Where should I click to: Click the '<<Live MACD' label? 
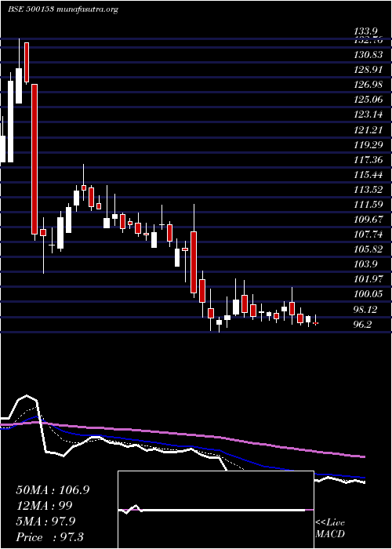pyautogui.click(x=330, y=529)
